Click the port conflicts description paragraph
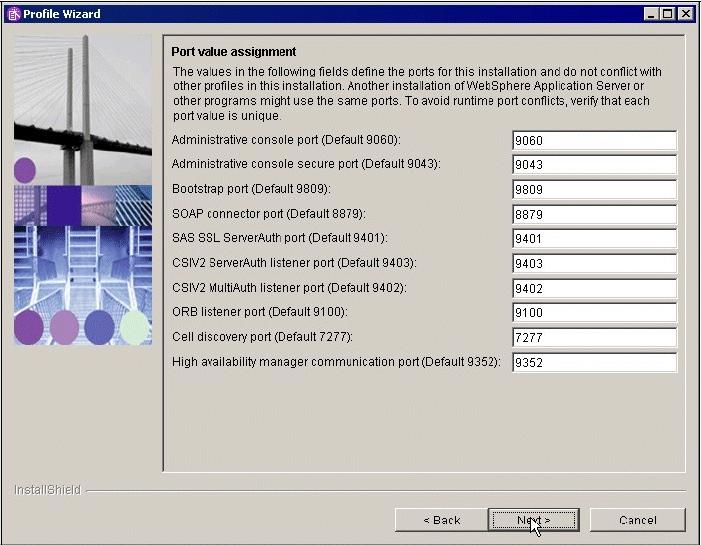Screen dimensions: 701x545 (x=417, y=94)
